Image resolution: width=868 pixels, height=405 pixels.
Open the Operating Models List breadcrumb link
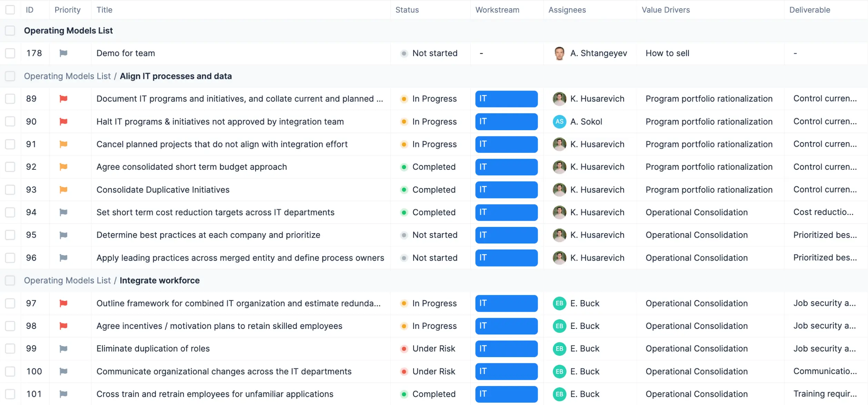point(67,76)
